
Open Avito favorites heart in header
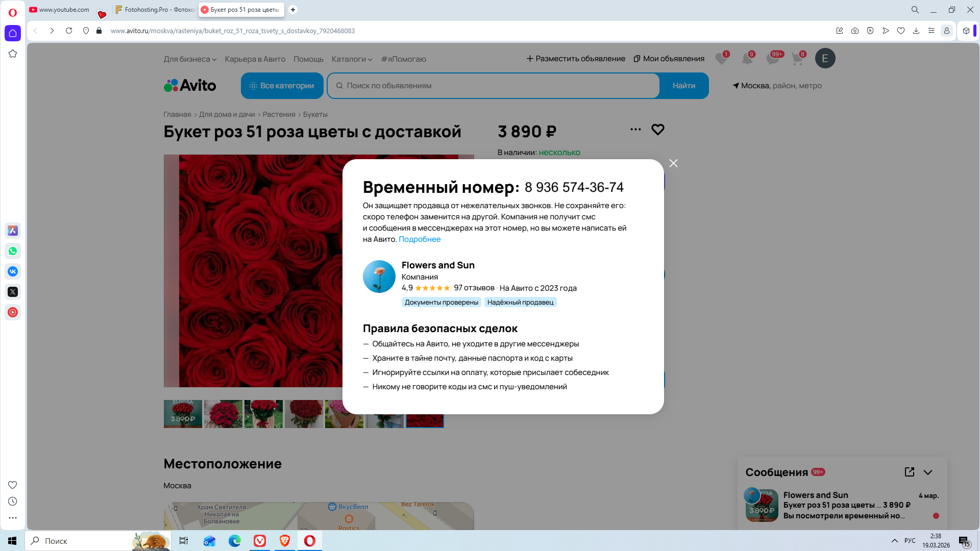(721, 59)
